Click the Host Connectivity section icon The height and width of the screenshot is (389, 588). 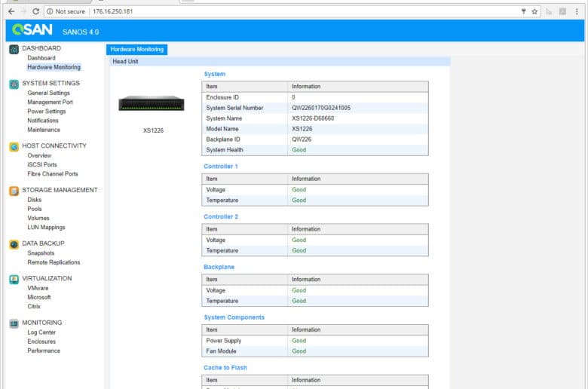pos(14,147)
